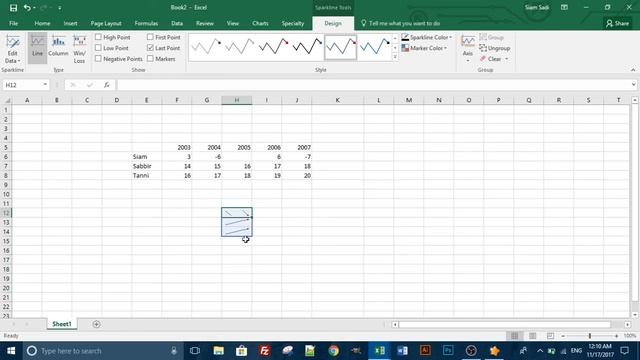Click the formula bar input field
Viewport: 640px width, 360px height.
pyautogui.click(x=373, y=85)
